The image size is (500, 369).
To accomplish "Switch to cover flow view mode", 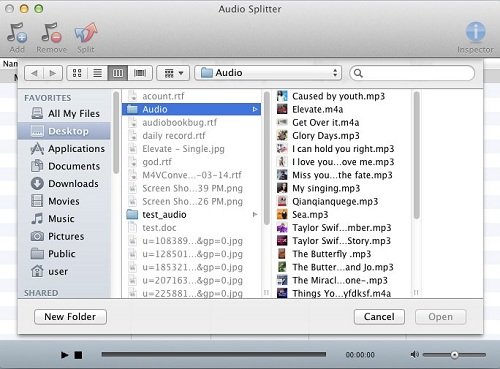I will click(x=140, y=73).
